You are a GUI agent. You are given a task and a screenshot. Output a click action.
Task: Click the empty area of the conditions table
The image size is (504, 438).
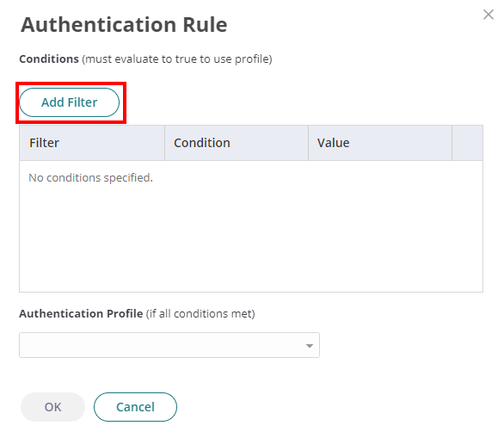(x=251, y=238)
